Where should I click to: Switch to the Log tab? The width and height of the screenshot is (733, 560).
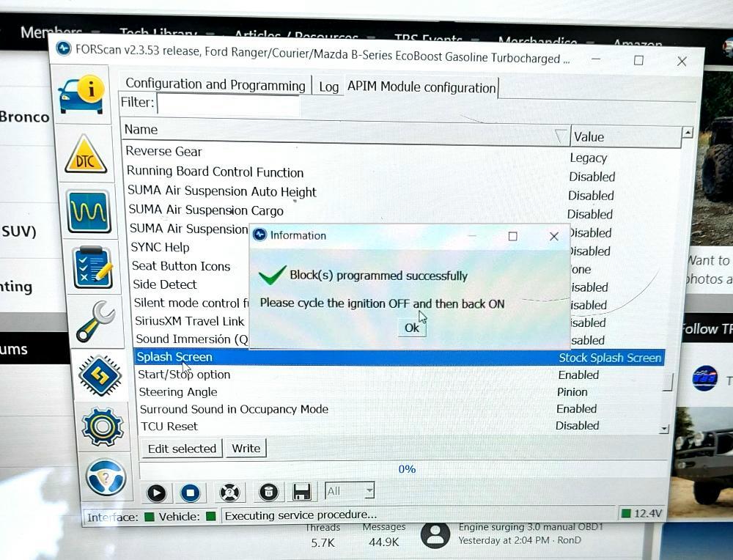328,87
